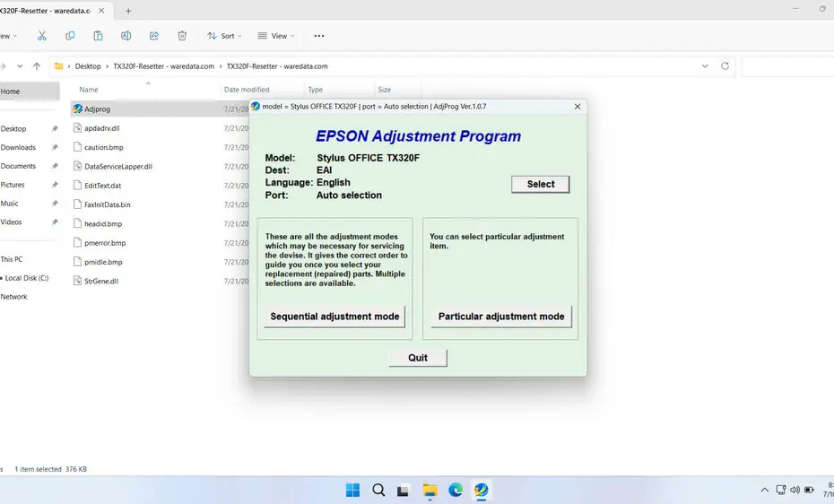Click the Share icon in toolbar
The height and width of the screenshot is (504, 834).
(153, 36)
